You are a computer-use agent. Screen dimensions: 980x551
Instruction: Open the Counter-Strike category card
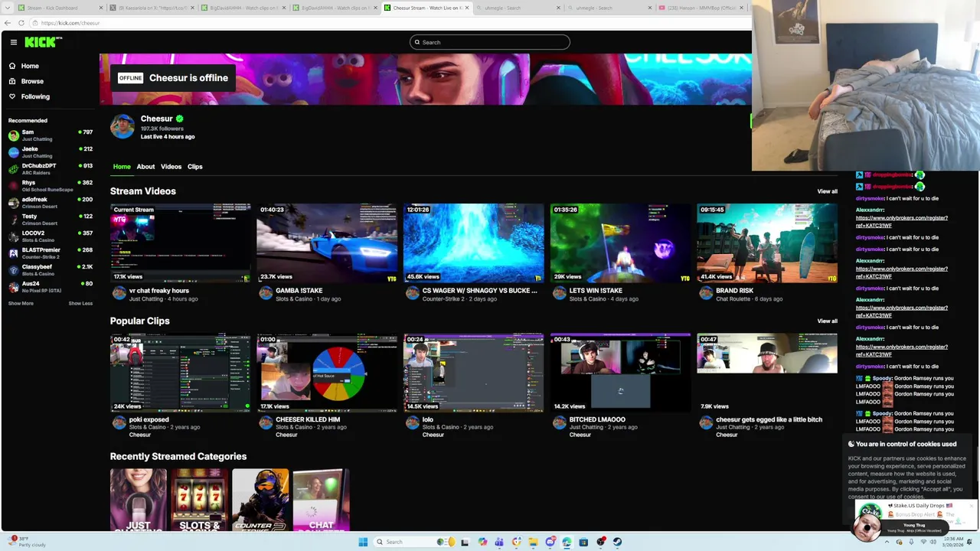tap(260, 500)
